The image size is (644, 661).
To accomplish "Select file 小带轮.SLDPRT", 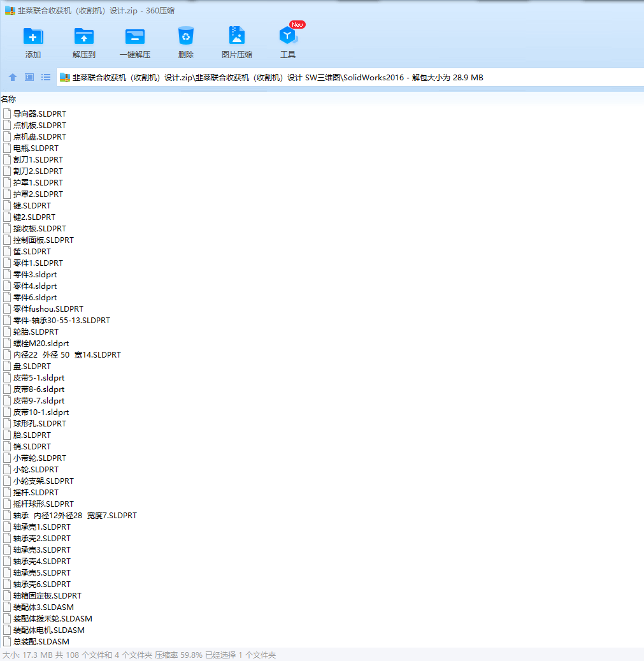I will coord(39,458).
